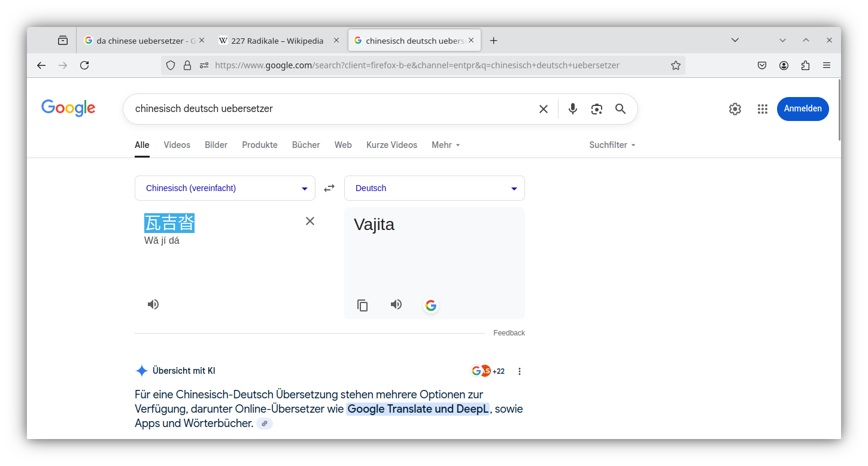Image resolution: width=868 pixels, height=466 pixels.
Task: Open the Feedback link
Action: click(x=508, y=332)
